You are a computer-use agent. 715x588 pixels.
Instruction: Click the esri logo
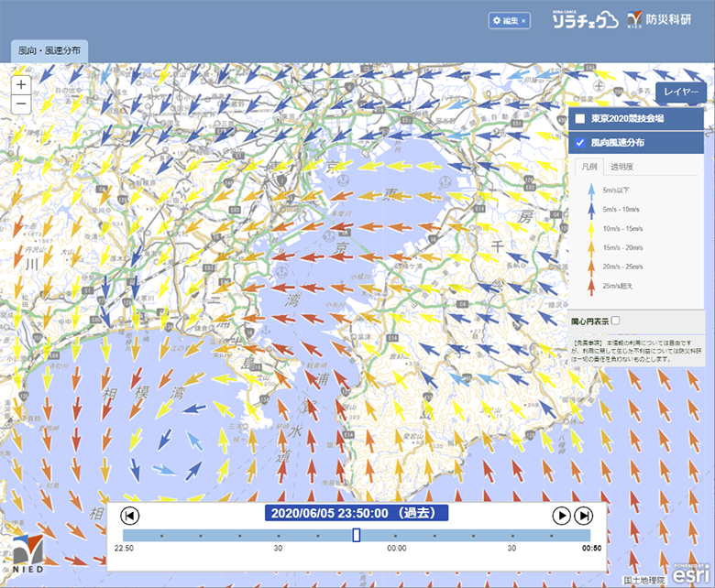(689, 575)
